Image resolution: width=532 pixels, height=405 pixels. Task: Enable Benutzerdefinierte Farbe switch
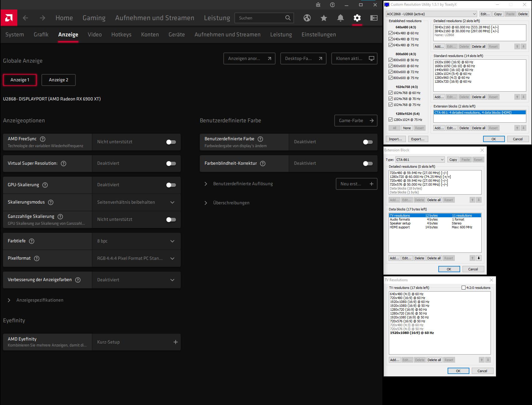click(368, 142)
